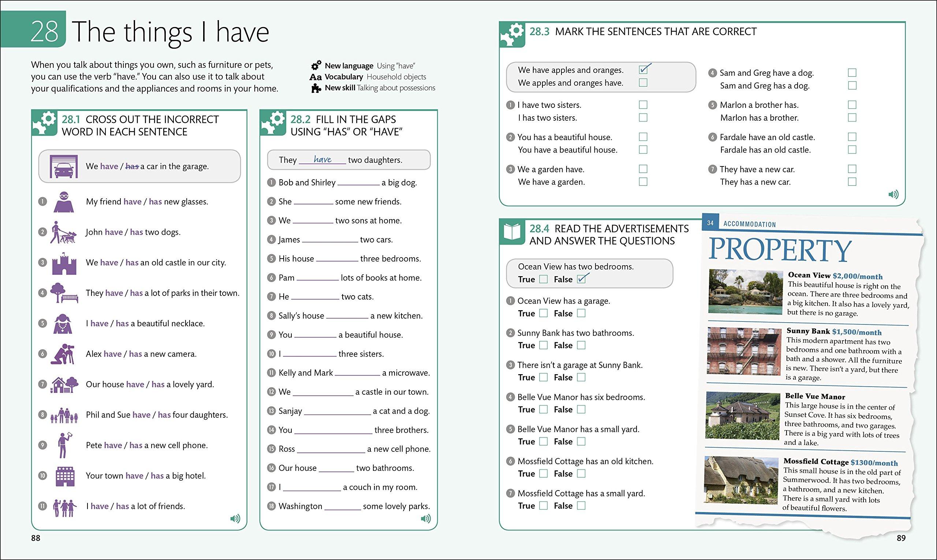Check the box for 'Marlon has a brother.'
Viewport: 937px width, 560px height.
[852, 118]
